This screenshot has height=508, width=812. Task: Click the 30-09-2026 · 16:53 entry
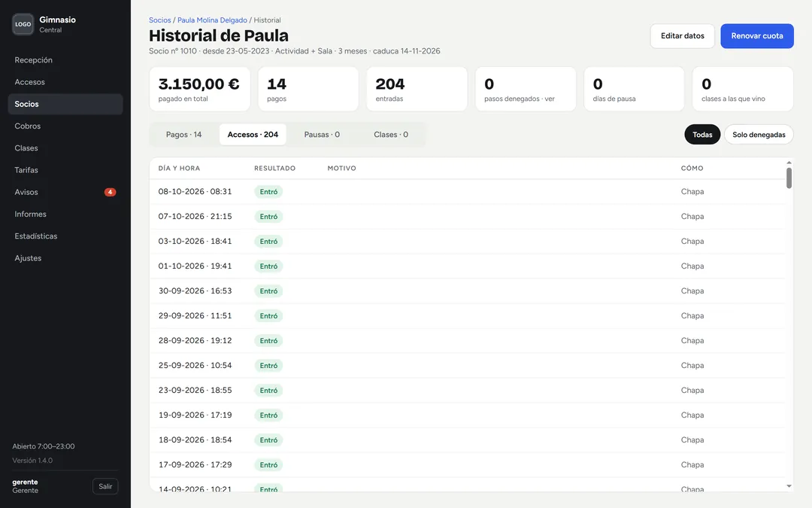(195, 291)
